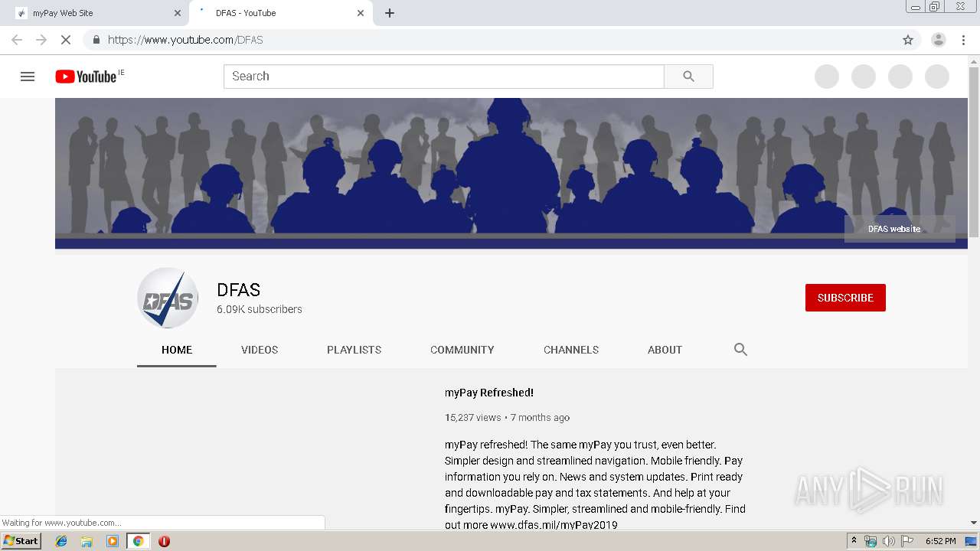Close the myPay Web Site tab

[x=178, y=13]
